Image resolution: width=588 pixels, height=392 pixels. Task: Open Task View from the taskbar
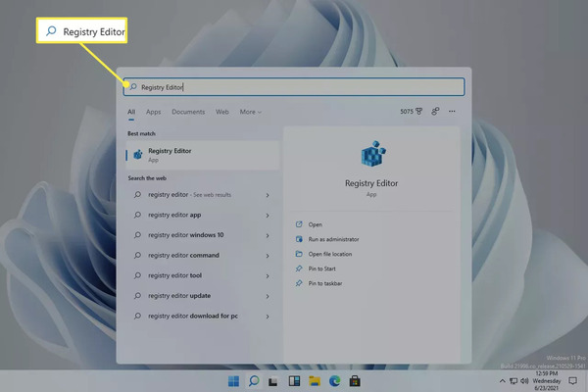coord(273,381)
